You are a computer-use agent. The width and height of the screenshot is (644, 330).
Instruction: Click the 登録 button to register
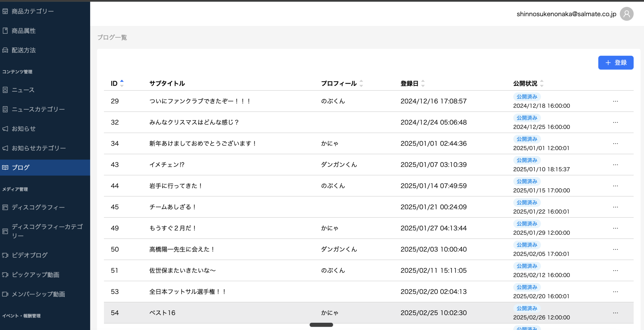click(616, 62)
